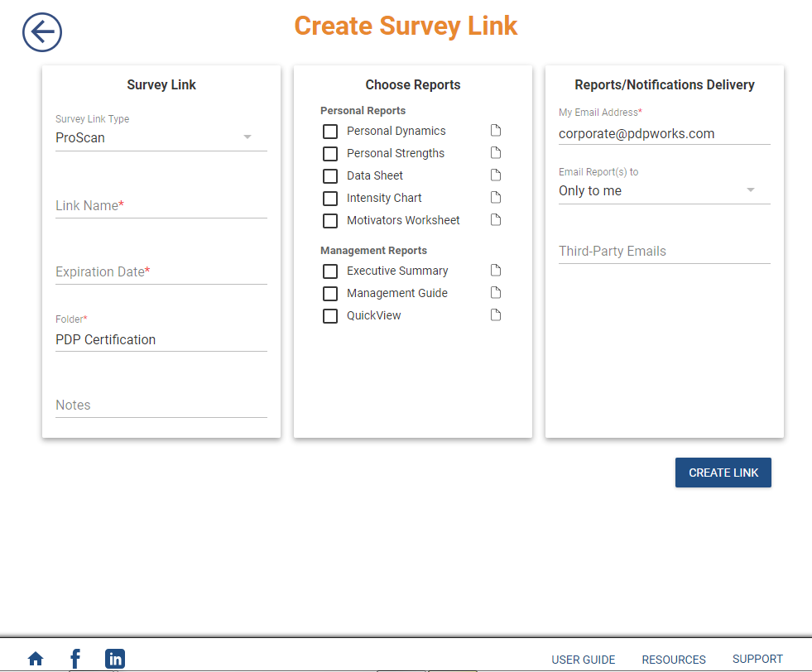View the Data Sheet report document icon
Screen dimensions: 812x672
pyautogui.click(x=495, y=175)
